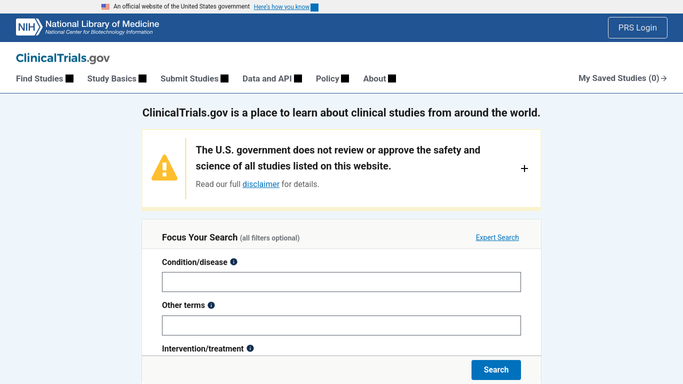683x384 pixels.
Task: Open the Policy menu
Action: coord(332,78)
